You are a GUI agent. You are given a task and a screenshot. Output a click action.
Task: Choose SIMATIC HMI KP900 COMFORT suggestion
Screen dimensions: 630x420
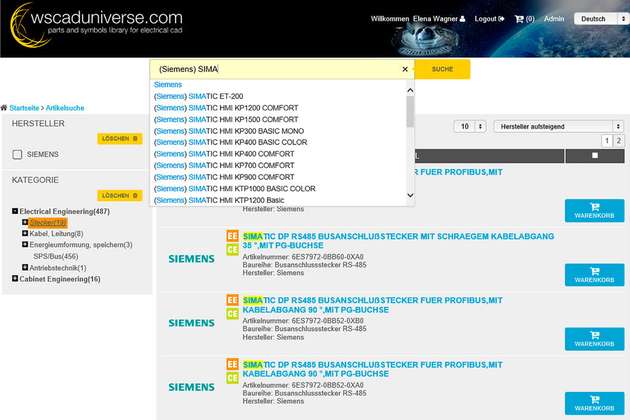224,177
